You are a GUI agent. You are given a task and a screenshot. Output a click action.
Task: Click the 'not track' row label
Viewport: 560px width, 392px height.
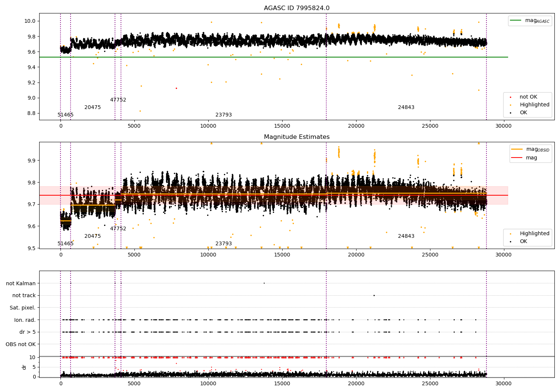(x=24, y=296)
